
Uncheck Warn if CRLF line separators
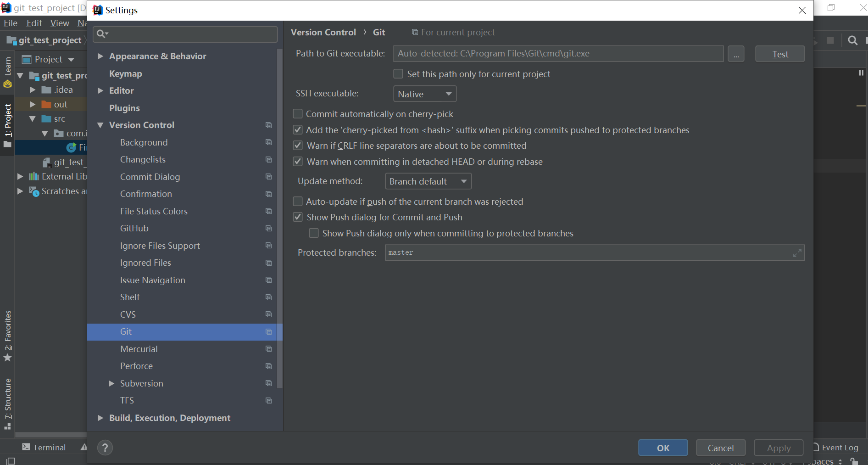(298, 146)
